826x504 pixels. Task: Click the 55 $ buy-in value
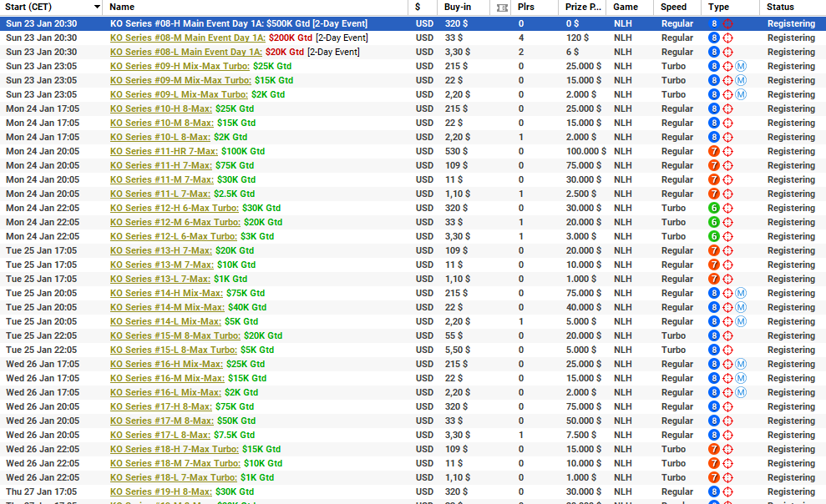tap(454, 336)
